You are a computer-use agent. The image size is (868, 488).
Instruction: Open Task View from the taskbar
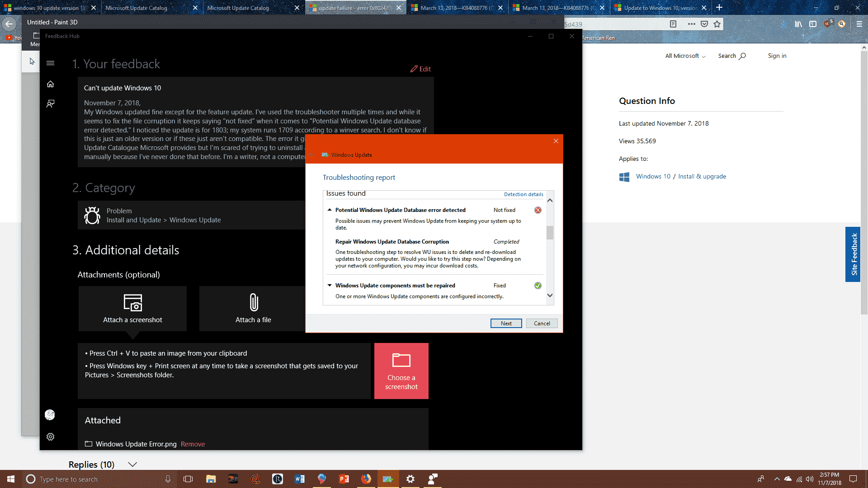click(x=188, y=479)
